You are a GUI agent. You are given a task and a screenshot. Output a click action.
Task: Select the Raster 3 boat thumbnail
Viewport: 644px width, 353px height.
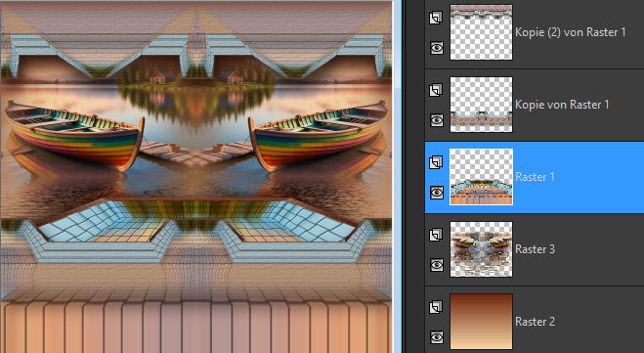pyautogui.click(x=482, y=249)
